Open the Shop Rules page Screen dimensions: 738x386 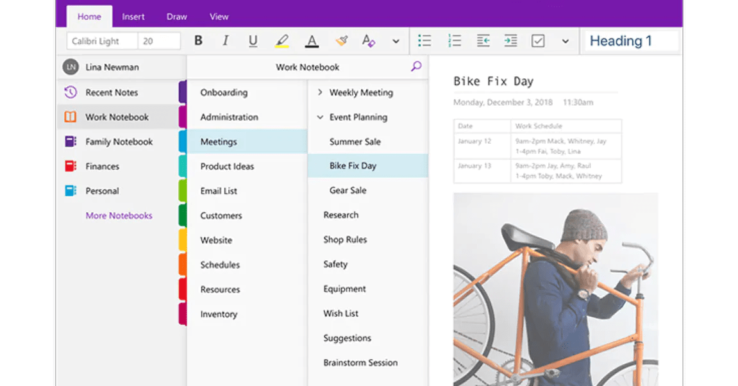tap(368, 239)
